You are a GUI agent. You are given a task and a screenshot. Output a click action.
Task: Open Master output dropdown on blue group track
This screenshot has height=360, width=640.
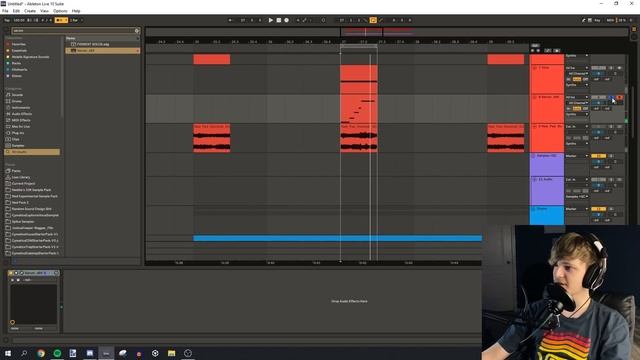(x=577, y=209)
